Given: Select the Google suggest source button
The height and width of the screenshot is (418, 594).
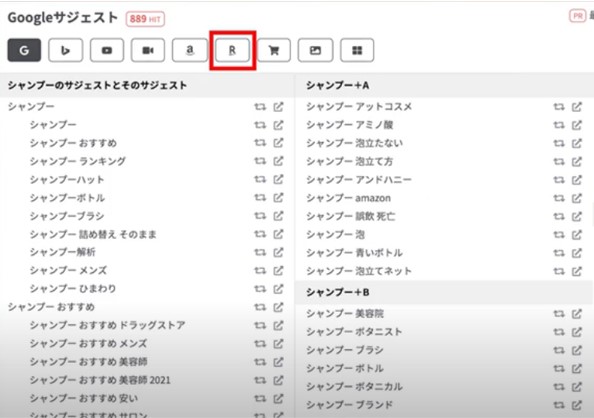Looking at the screenshot, I should tap(24, 50).
